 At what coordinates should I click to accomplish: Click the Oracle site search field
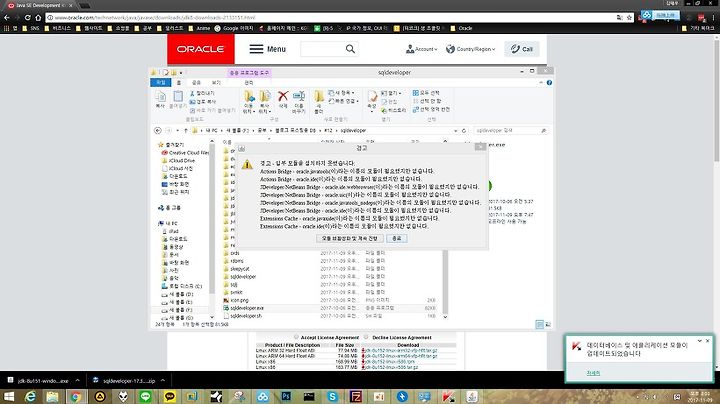(323, 49)
